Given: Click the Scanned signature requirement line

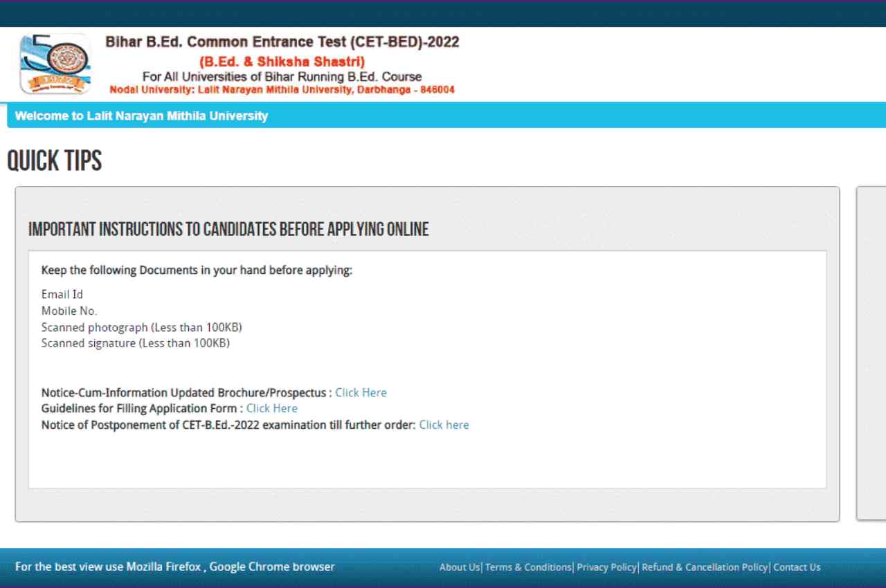Looking at the screenshot, I should coord(135,343).
